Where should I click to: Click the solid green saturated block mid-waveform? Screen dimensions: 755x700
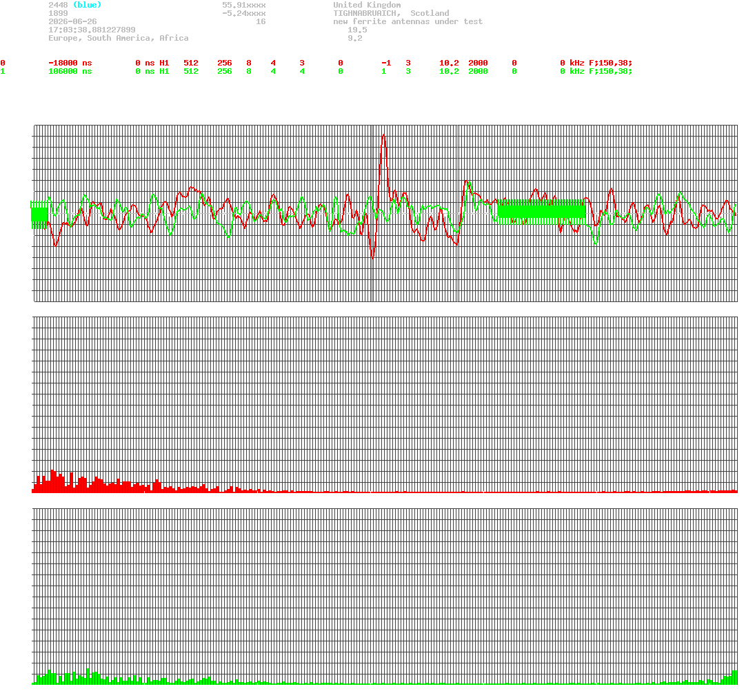[541, 212]
